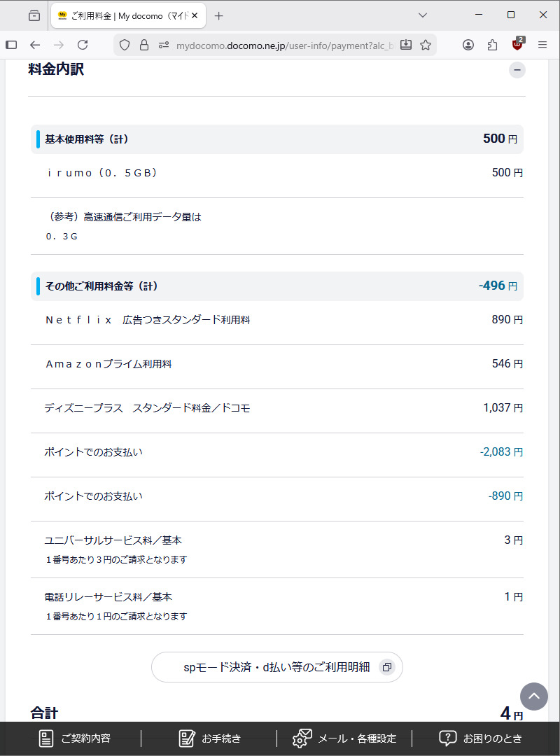Close the My docomo tab
560x756 pixels.
tap(195, 15)
